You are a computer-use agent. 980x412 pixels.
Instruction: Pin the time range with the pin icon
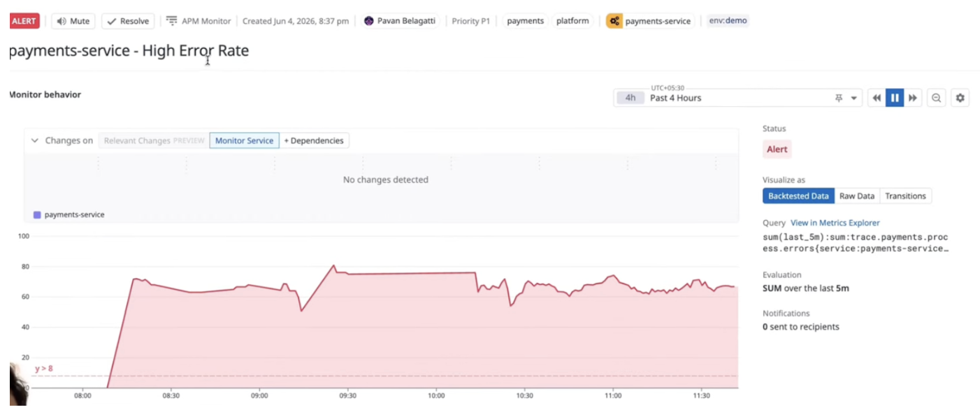click(x=839, y=98)
